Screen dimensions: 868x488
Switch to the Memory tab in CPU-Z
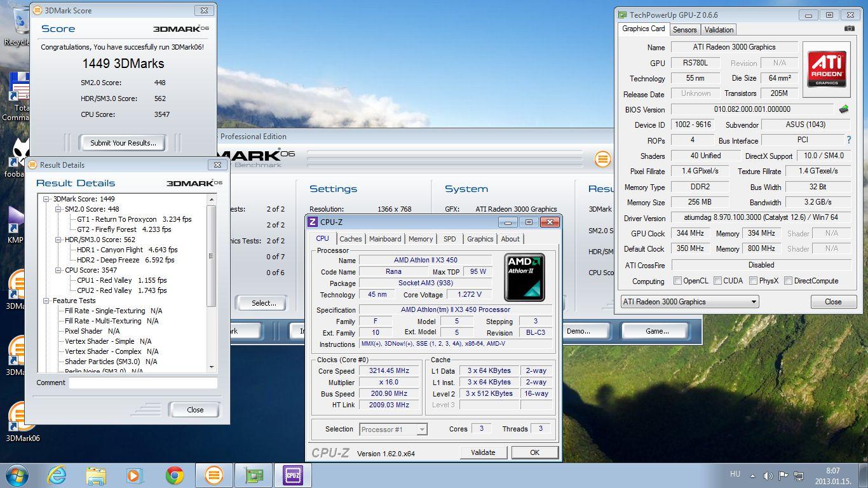point(421,239)
